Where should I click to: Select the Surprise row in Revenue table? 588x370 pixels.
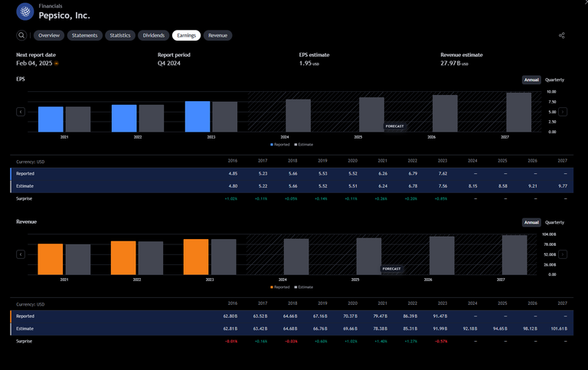pos(292,341)
